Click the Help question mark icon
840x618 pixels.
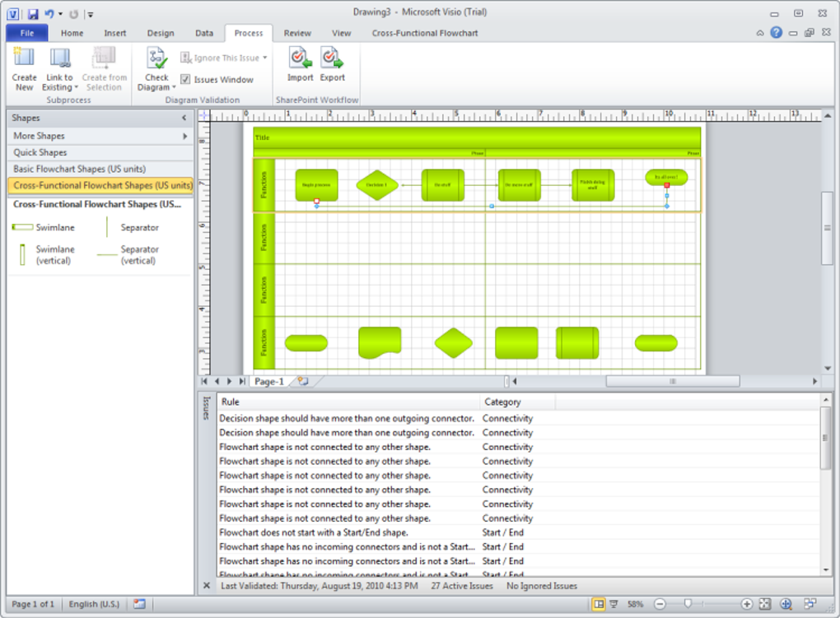(776, 33)
